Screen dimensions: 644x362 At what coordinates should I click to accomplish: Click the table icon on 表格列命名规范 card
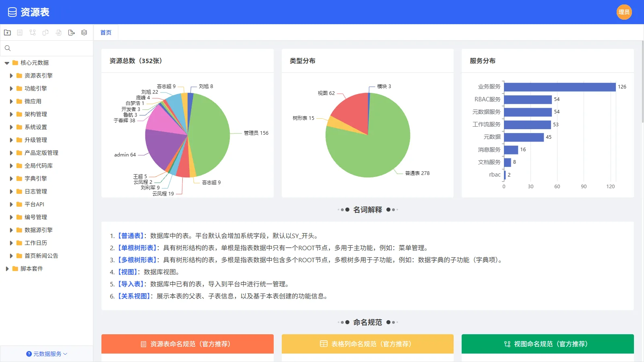click(x=324, y=344)
